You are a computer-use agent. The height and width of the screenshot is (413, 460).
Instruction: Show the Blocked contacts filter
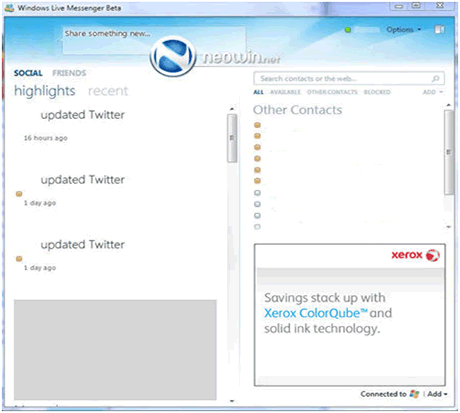point(377,92)
